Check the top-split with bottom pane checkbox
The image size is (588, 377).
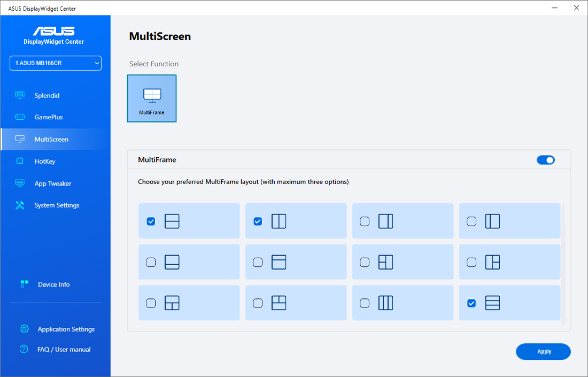[258, 303]
